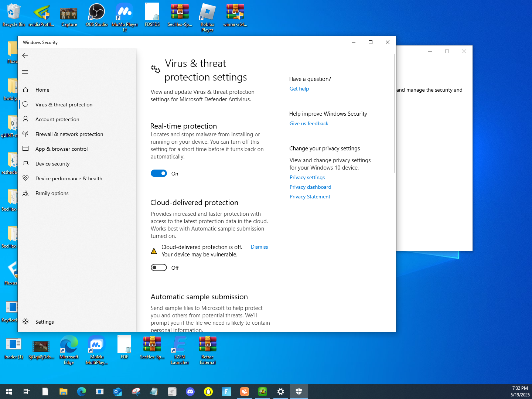
Task: Open Discord from the taskbar
Action: (190, 392)
